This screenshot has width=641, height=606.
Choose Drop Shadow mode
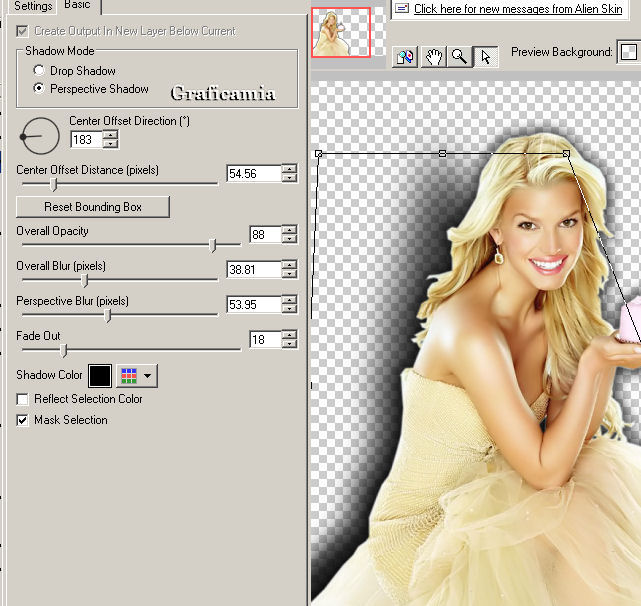[39, 70]
